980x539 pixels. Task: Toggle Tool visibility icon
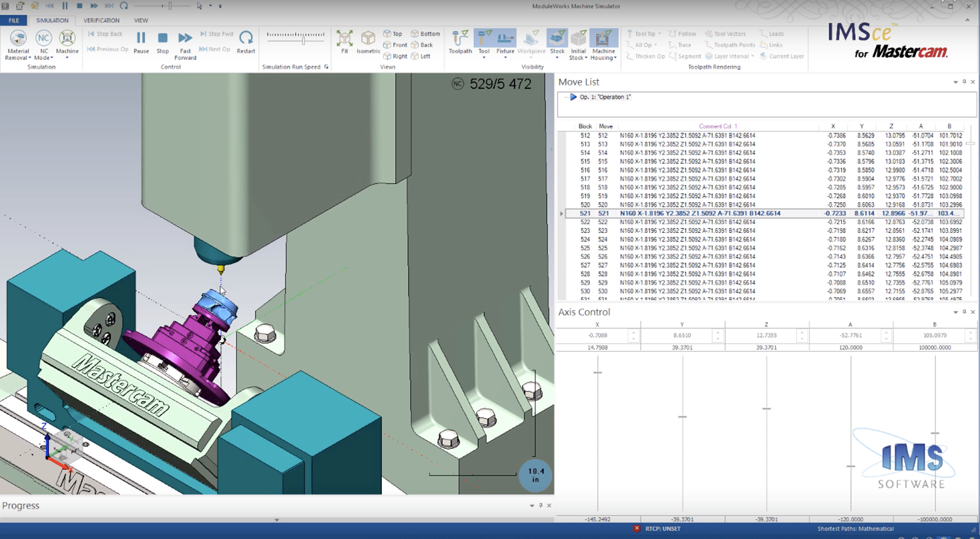[484, 39]
